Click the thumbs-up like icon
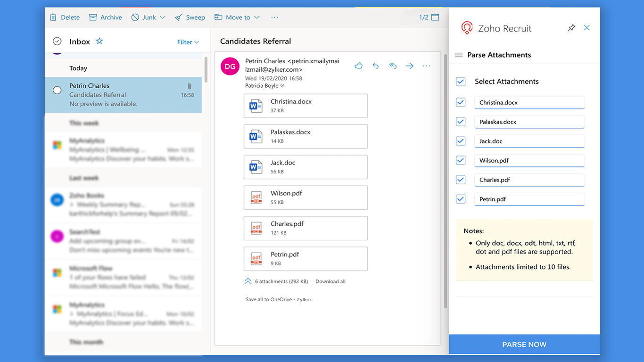This screenshot has width=644, height=362. tap(359, 66)
